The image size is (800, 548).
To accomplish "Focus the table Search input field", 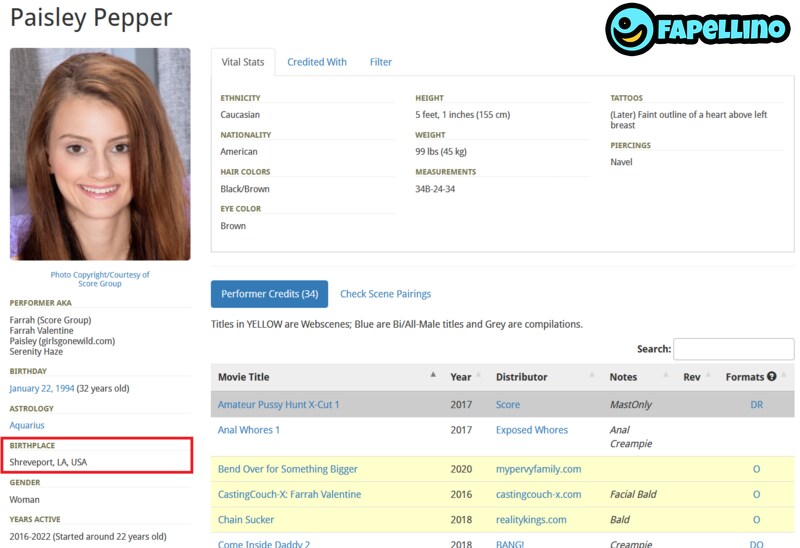I will click(x=734, y=349).
